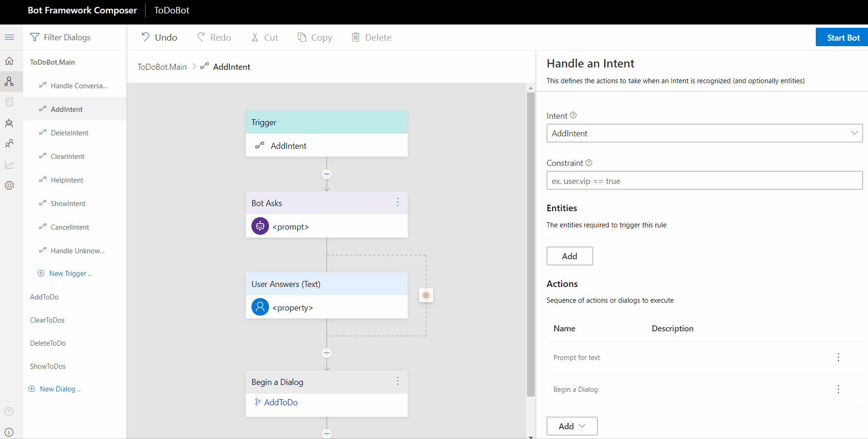Select the DeleteIntent trigger
The image size is (868, 439).
(x=75, y=133)
